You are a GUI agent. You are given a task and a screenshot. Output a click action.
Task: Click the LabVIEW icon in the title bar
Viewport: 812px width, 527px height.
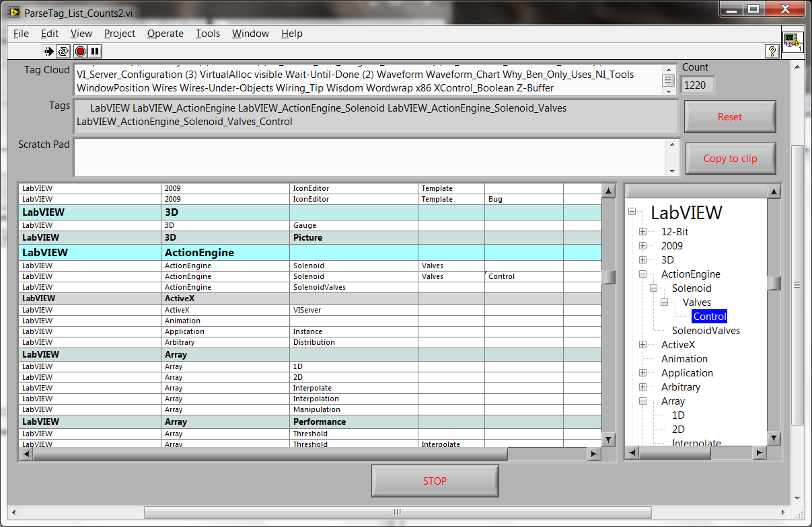pos(13,11)
